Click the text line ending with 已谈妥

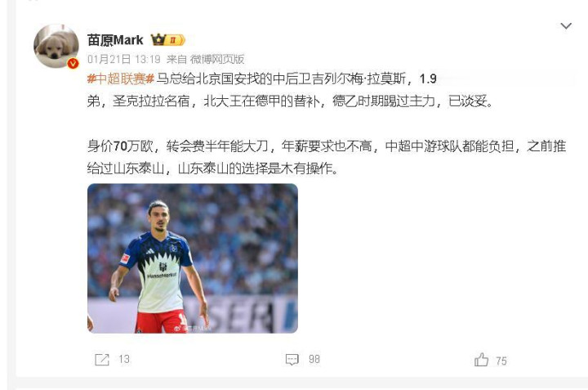click(290, 101)
